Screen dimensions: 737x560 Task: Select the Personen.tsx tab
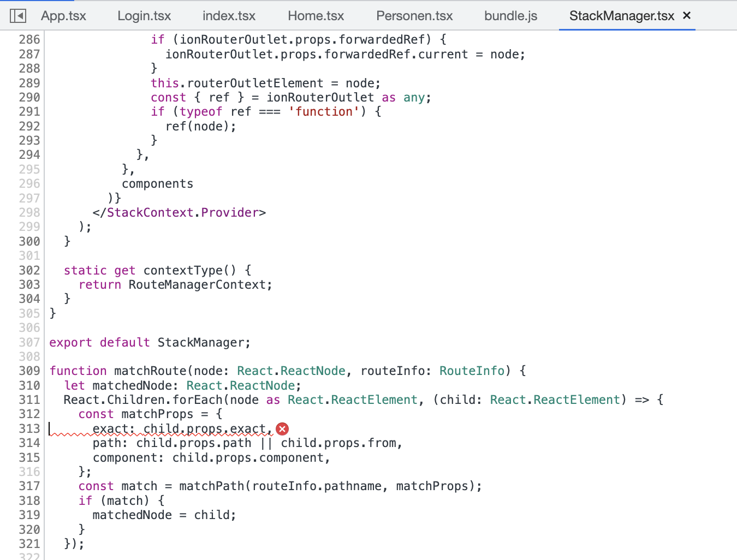tap(414, 16)
